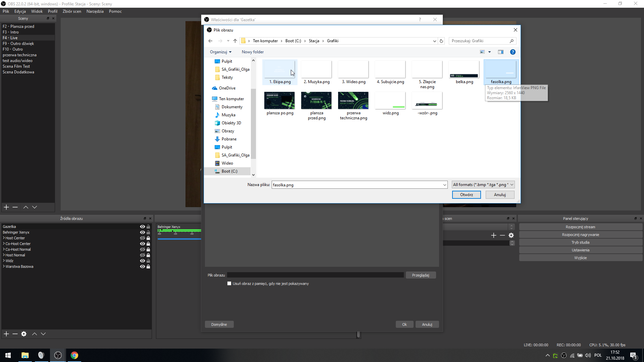
Task: Go up one folder level arrow
Action: (235, 41)
